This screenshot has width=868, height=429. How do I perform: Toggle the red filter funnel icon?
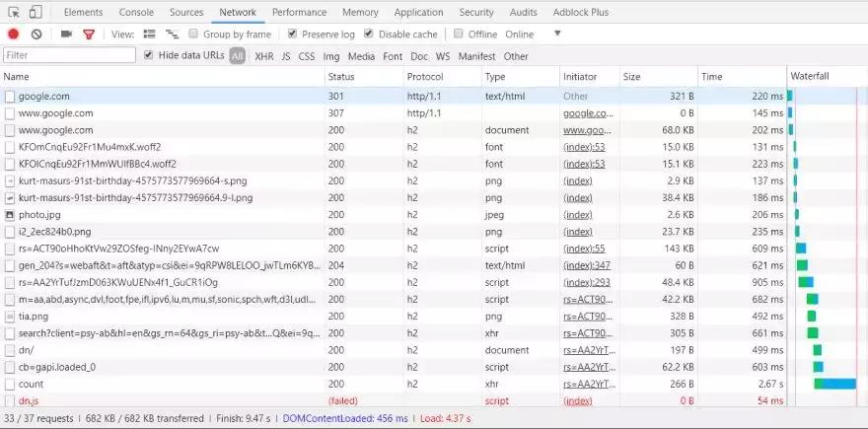89,35
